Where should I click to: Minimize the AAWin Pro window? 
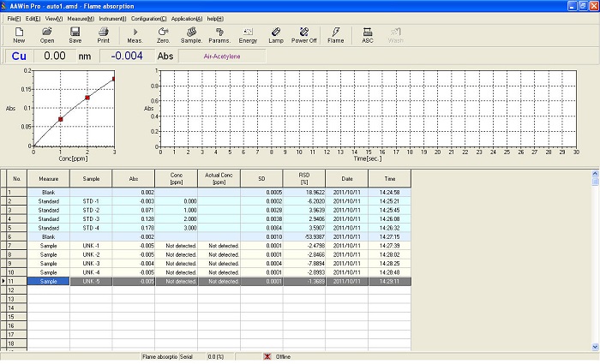point(572,6)
